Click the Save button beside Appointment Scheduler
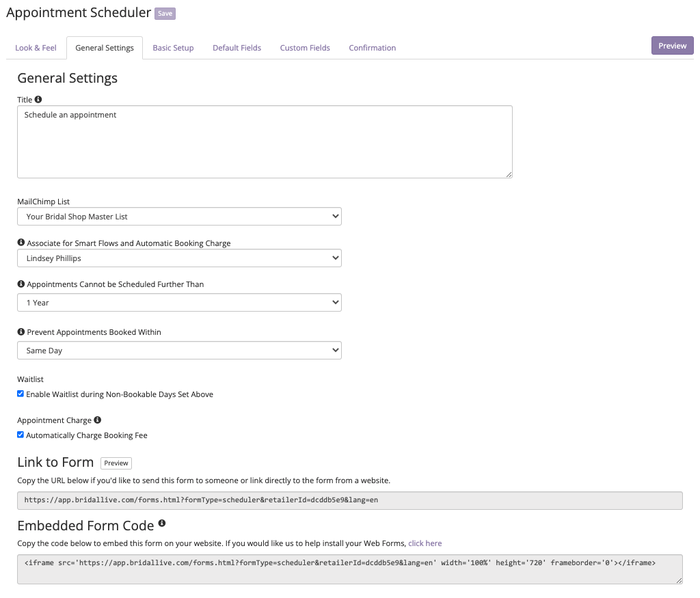700x598 pixels. [x=165, y=14]
